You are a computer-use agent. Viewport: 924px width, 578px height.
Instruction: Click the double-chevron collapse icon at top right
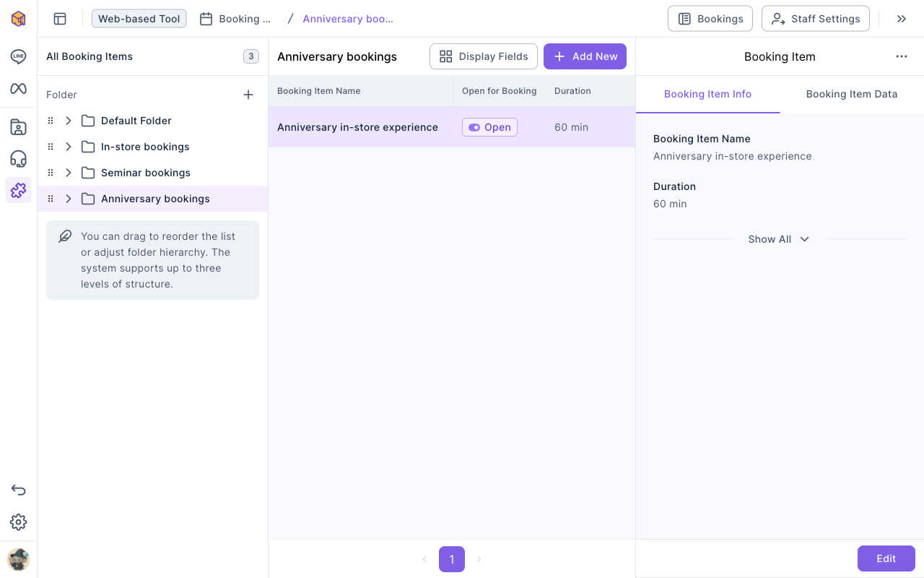coord(902,19)
